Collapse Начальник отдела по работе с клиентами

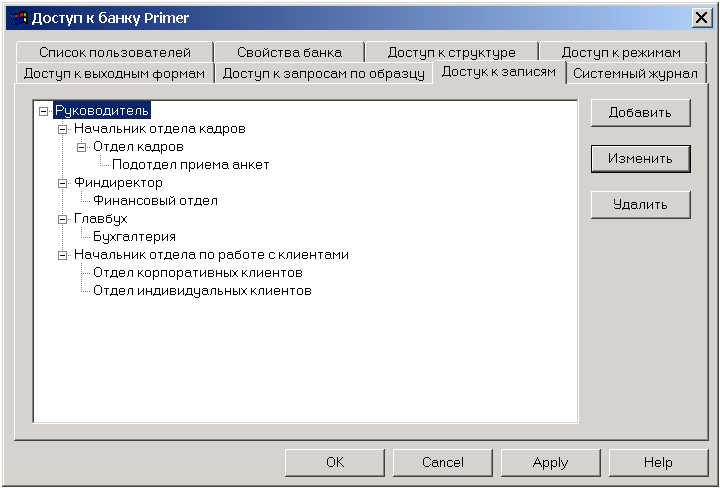[62, 255]
